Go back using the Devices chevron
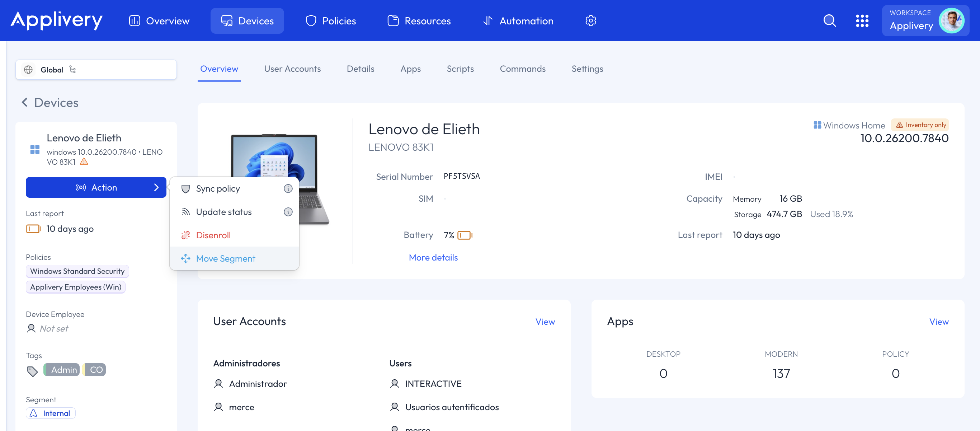Viewport: 980px width, 431px height. coord(25,102)
